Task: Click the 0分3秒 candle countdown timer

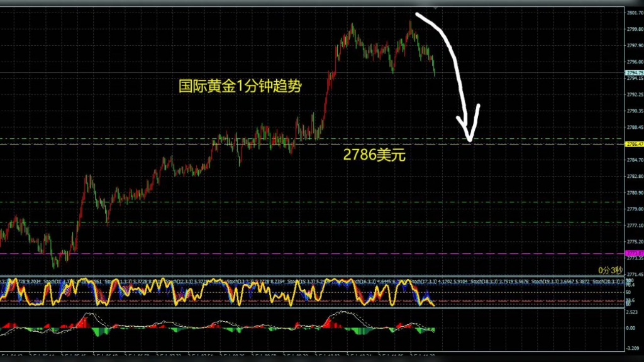Action: pyautogui.click(x=609, y=270)
